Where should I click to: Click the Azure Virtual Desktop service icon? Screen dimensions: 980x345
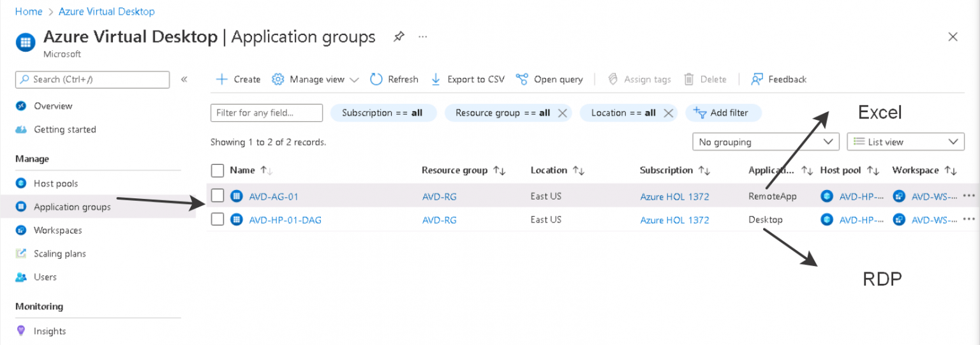[25, 43]
